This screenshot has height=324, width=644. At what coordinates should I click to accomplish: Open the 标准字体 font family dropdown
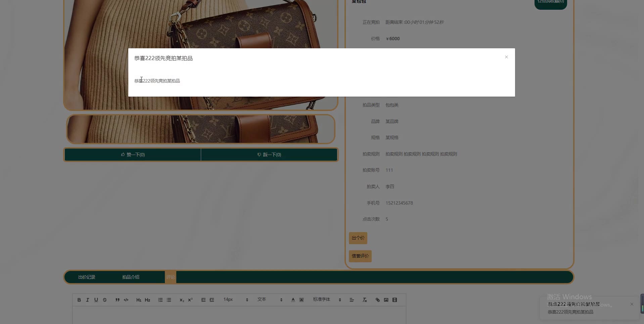327,300
